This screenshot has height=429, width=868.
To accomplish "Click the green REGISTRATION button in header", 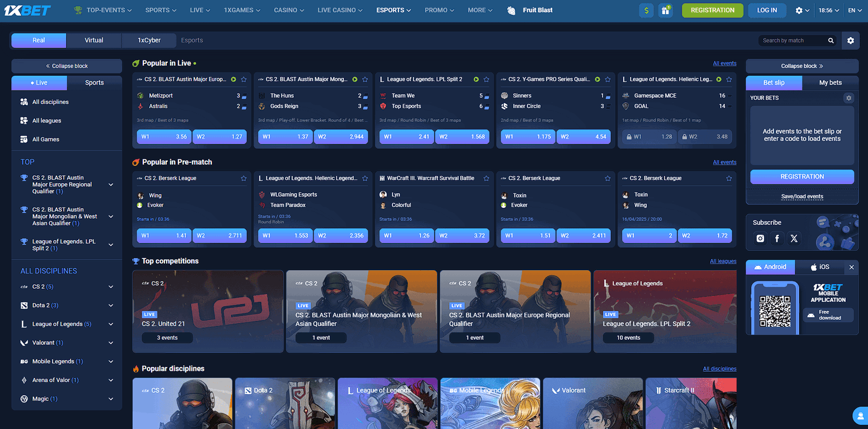I will [712, 10].
